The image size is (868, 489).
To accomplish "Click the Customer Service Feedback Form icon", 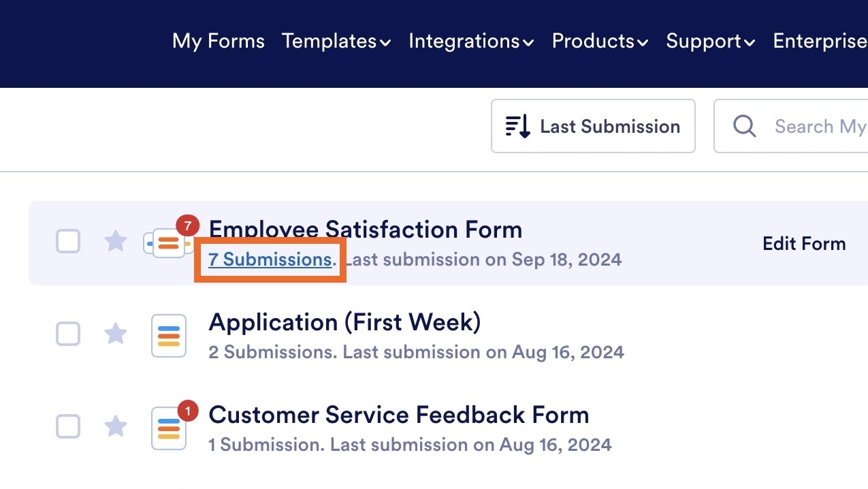I will click(x=168, y=428).
